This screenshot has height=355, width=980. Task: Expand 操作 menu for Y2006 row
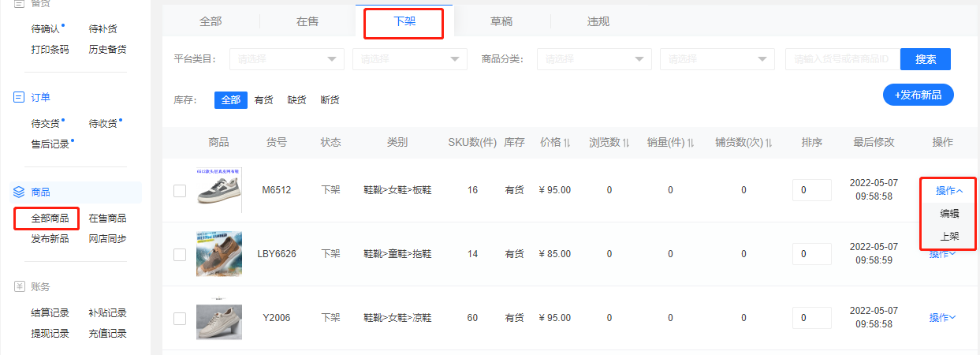[942, 318]
